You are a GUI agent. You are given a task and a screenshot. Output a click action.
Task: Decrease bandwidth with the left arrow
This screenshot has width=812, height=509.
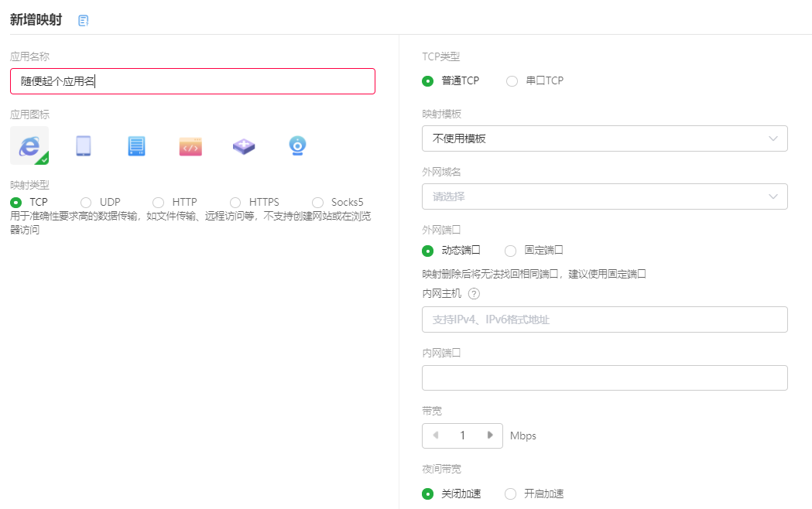436,436
